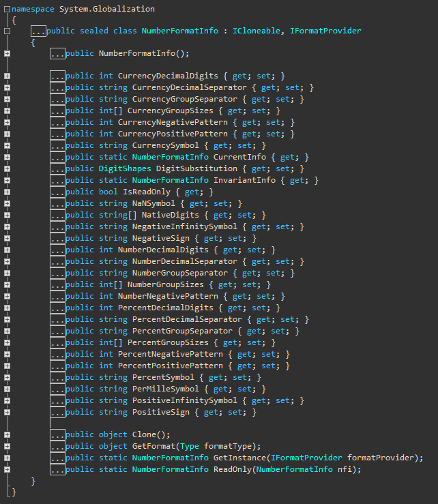Screen dimensions: 438x504
Task: Expand plus box beside InvariantInfo
Action: 7,180
